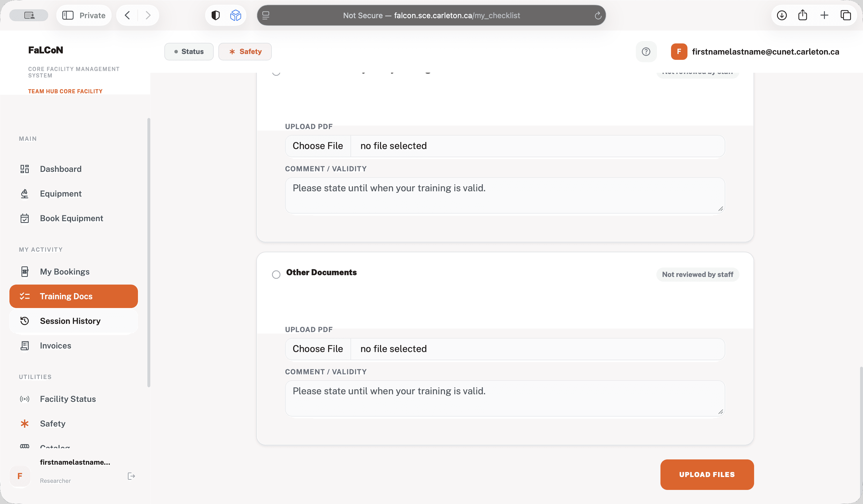The width and height of the screenshot is (863, 504).
Task: Click the blue cube extension icon
Action: [x=236, y=15]
